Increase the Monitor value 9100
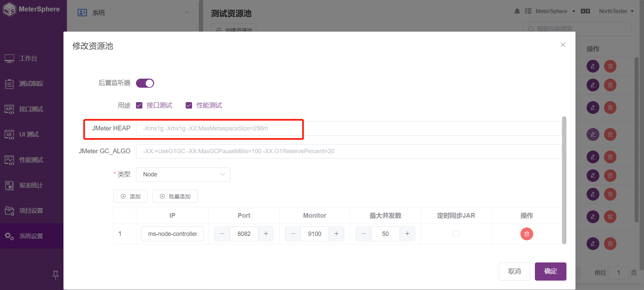 [336, 234]
